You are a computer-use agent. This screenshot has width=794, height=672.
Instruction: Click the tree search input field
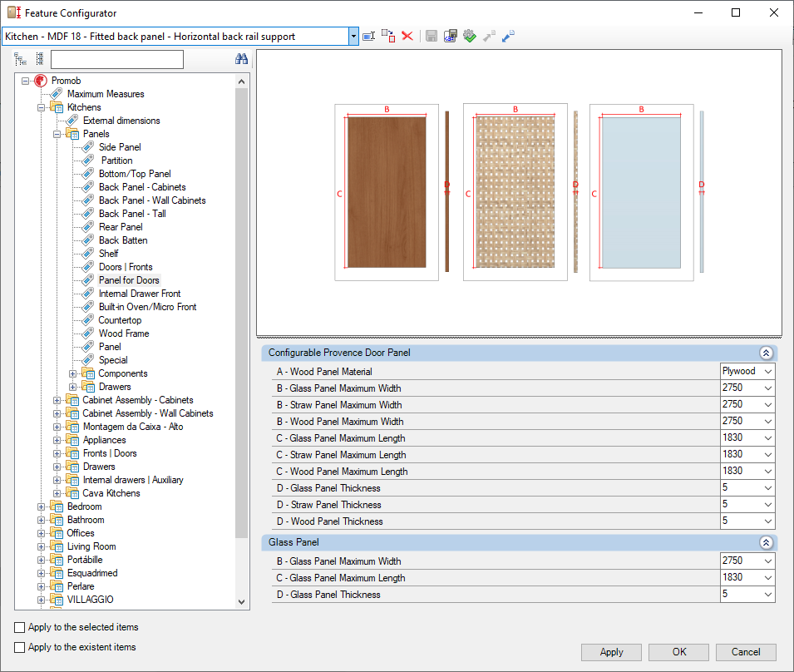click(117, 59)
